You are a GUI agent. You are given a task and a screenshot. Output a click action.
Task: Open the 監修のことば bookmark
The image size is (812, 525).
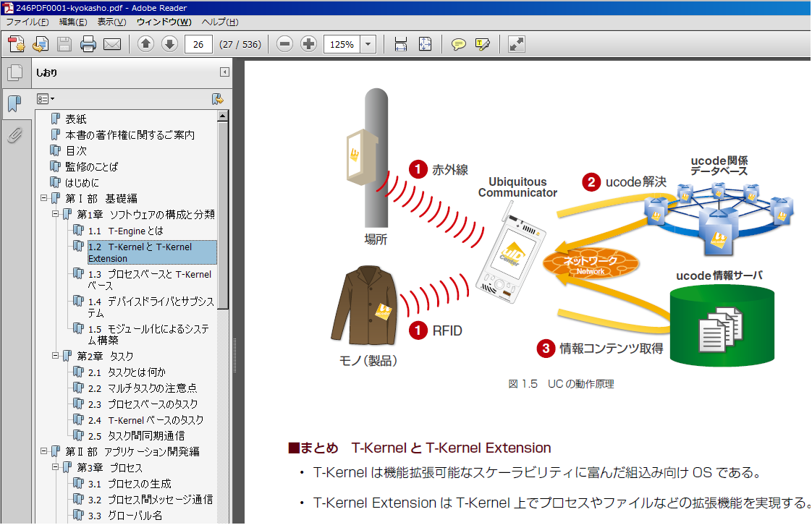pos(92,166)
